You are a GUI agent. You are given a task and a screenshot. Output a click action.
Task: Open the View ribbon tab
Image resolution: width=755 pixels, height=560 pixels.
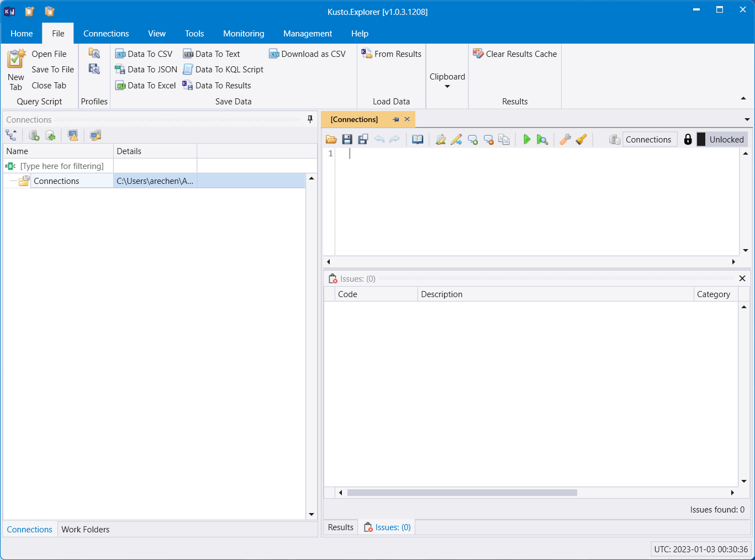157,34
